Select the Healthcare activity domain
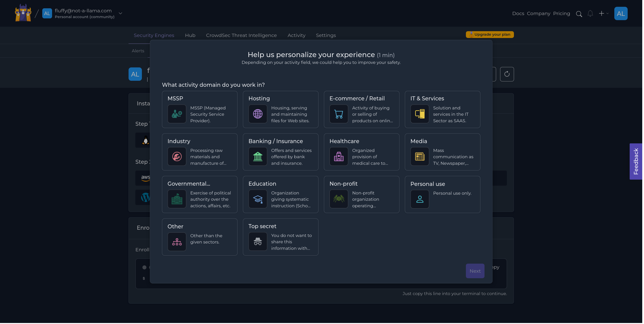This screenshot has height=324, width=644. coord(361,152)
